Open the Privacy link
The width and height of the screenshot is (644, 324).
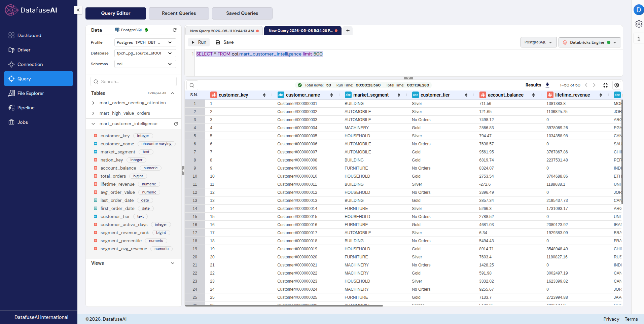coord(611,319)
